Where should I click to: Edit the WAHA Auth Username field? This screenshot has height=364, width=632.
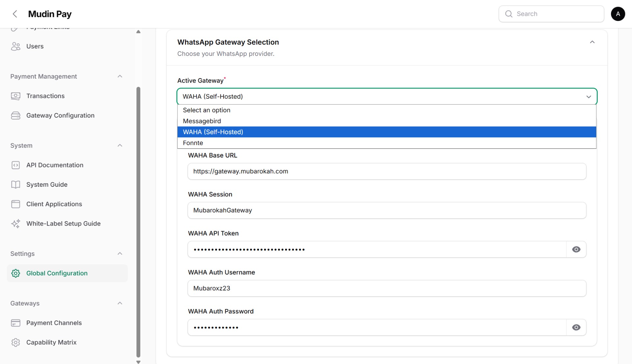[x=387, y=288]
